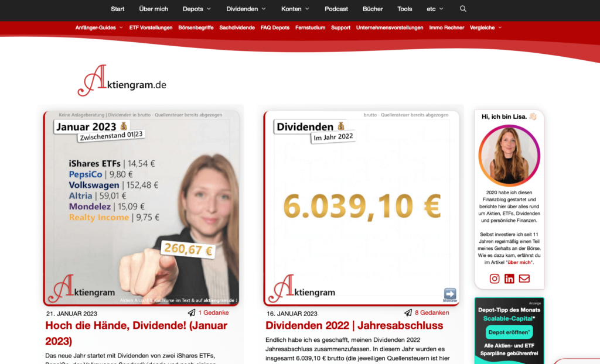Image resolution: width=600 pixels, height=364 pixels.
Task: Open the Podcast page
Action: click(336, 9)
